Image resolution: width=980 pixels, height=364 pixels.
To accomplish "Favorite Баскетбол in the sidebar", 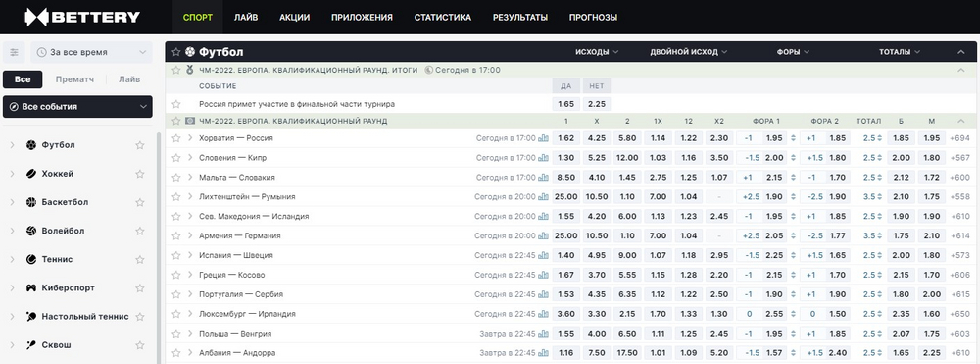I will [x=140, y=202].
